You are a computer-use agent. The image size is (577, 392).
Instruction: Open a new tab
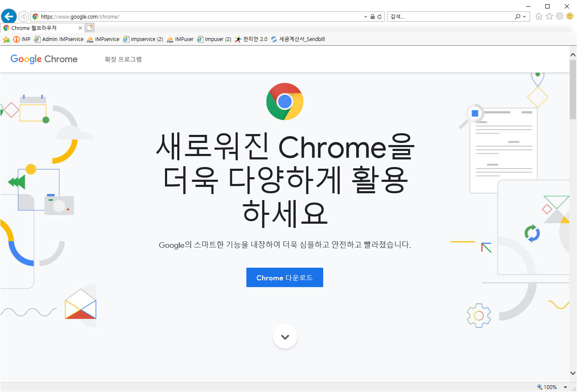[x=89, y=28]
